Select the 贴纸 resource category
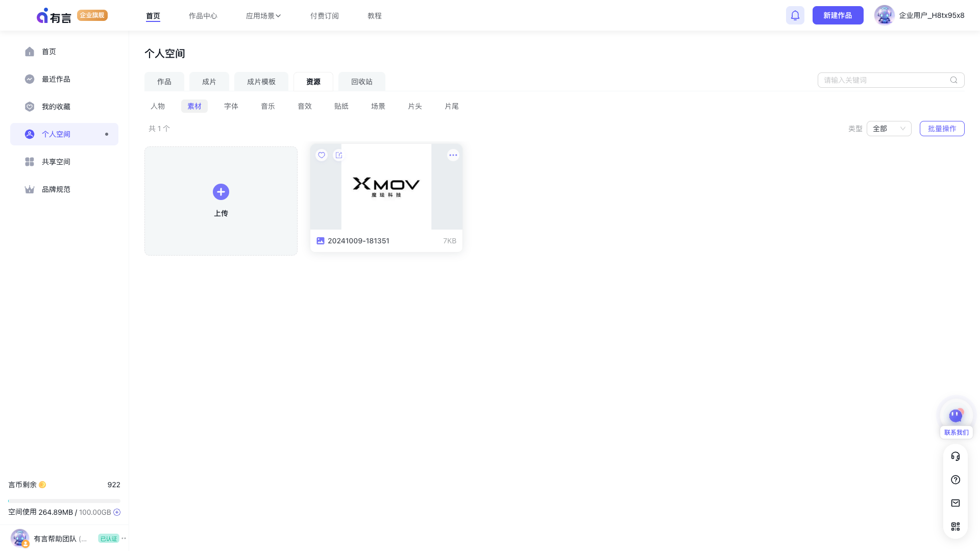Viewport: 980px width, 551px height. 341,106
